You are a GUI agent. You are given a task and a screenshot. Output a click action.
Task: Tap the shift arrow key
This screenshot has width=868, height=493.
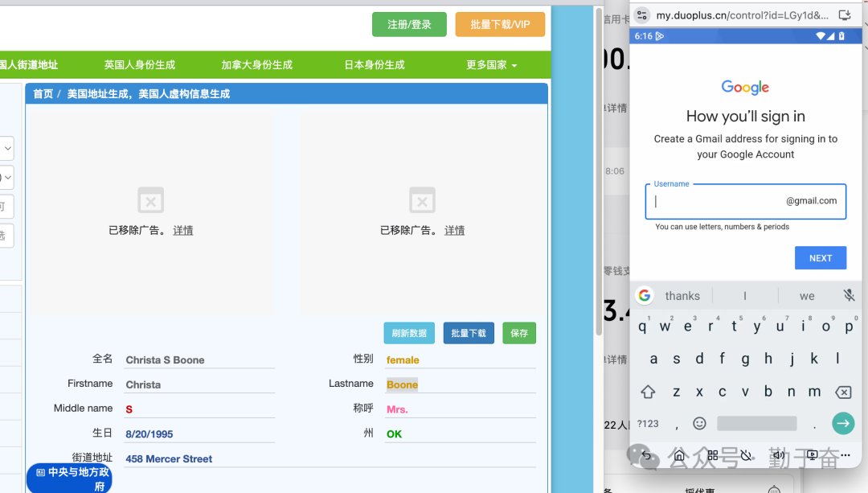pos(648,392)
